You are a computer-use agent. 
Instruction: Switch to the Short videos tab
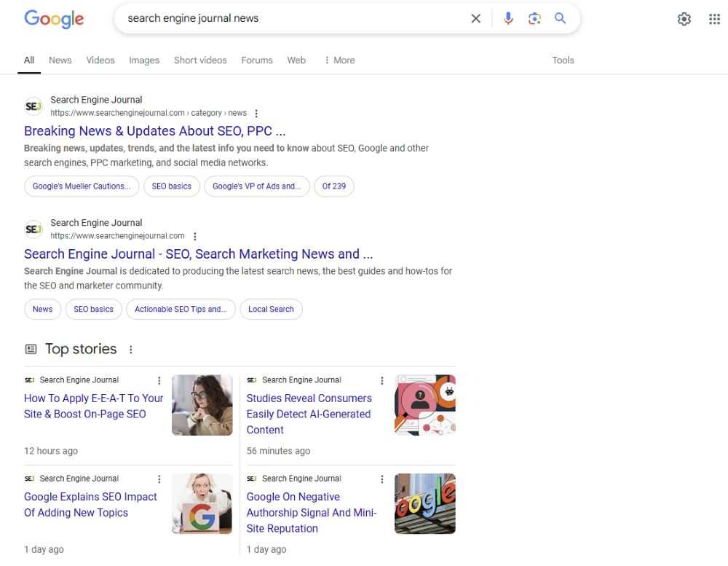tap(200, 60)
